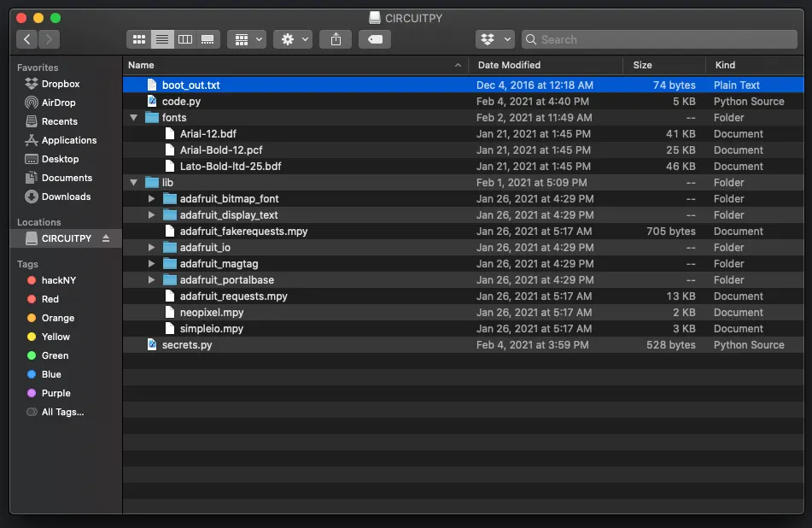Image resolution: width=812 pixels, height=528 pixels.
Task: Open the group-by arrange dropdown
Action: [x=247, y=39]
